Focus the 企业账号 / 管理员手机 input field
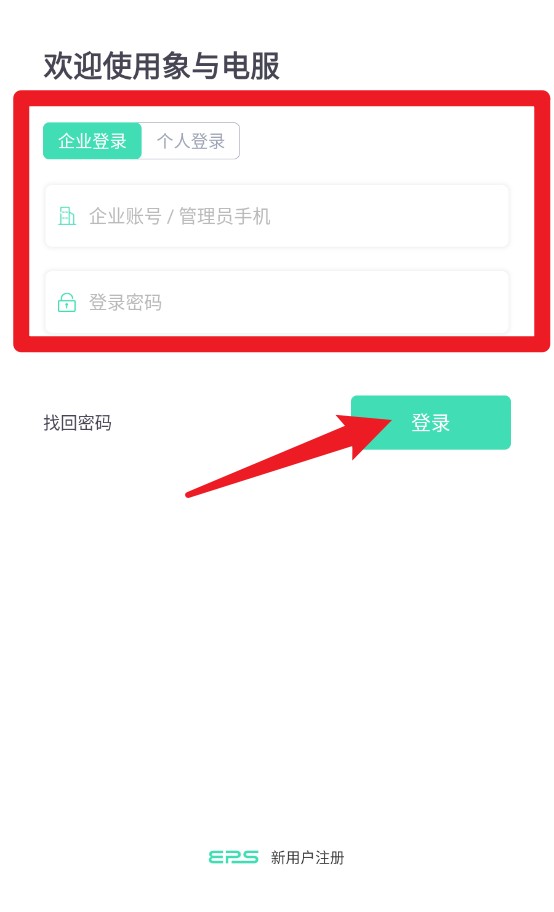This screenshot has height=912, width=554. [277, 216]
